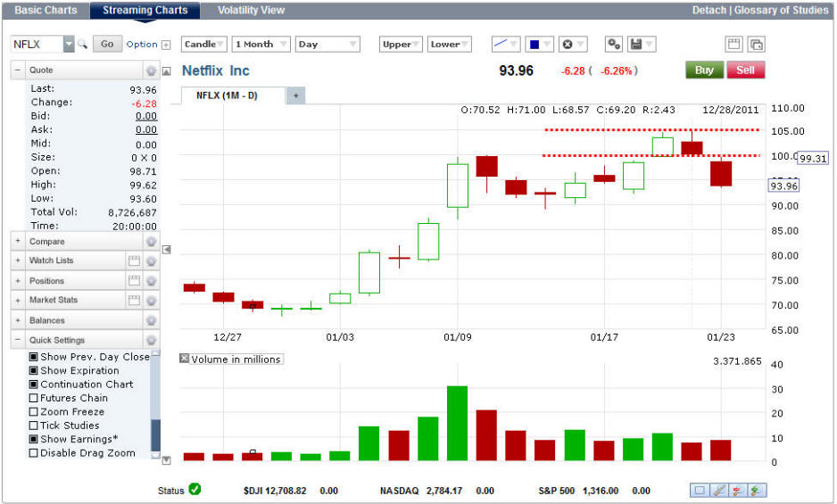Open gear settings for Positions panel

point(151,281)
